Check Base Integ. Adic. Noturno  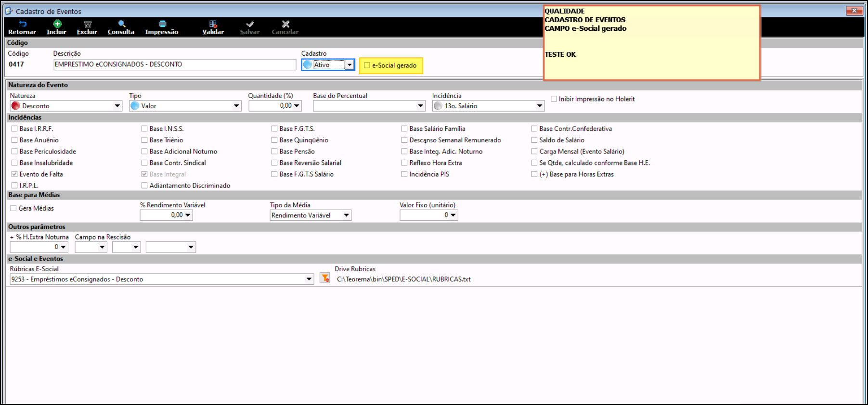click(404, 152)
